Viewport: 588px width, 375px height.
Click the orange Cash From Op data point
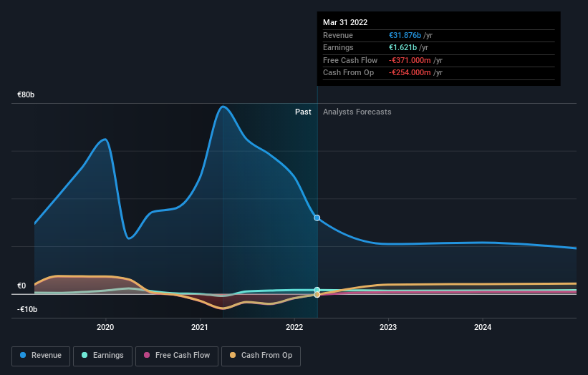coord(317,295)
